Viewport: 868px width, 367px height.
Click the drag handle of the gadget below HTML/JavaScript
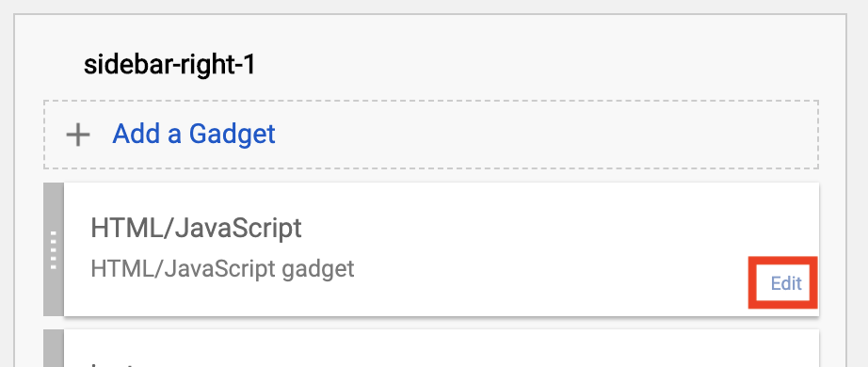[54, 348]
